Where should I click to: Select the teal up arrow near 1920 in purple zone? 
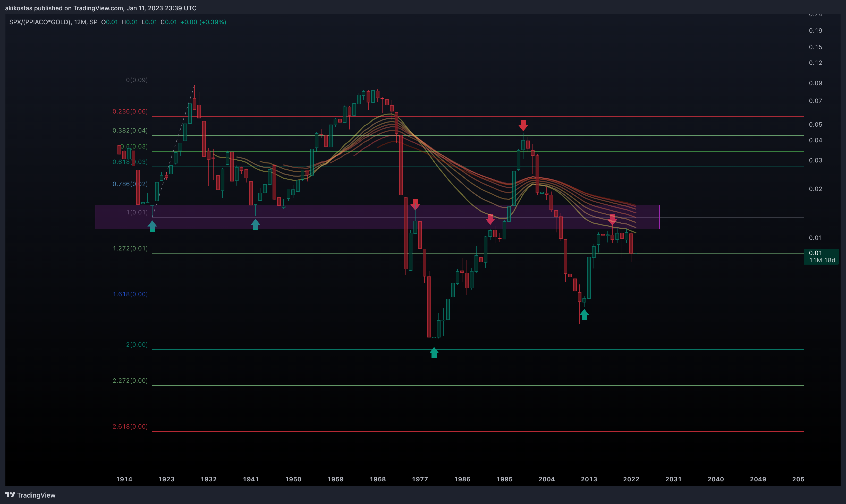tap(152, 226)
